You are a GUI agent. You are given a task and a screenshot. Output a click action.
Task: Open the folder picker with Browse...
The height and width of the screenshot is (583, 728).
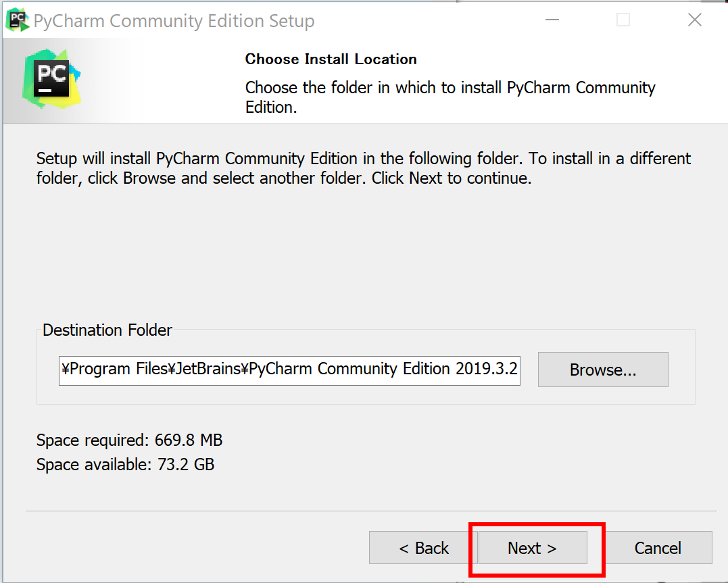tap(603, 370)
